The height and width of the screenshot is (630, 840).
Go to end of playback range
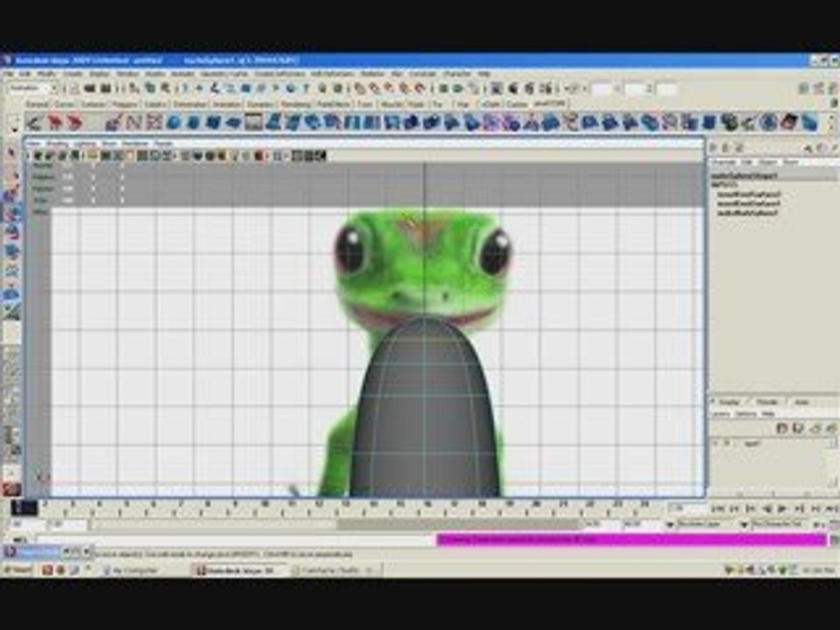831,508
